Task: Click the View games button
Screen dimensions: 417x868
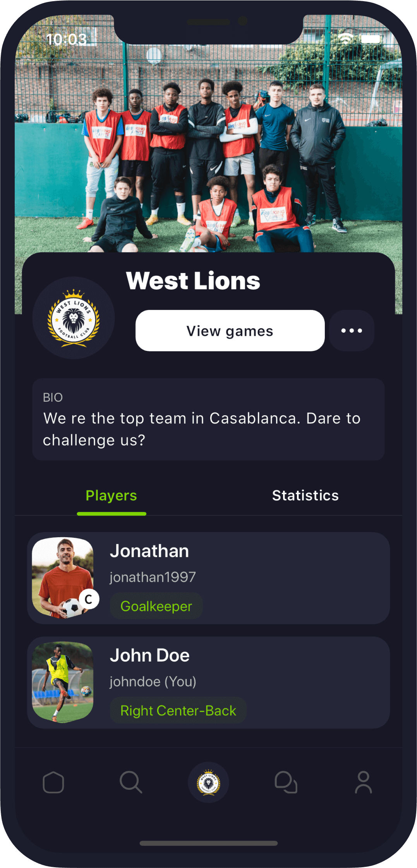Action: coord(230,330)
